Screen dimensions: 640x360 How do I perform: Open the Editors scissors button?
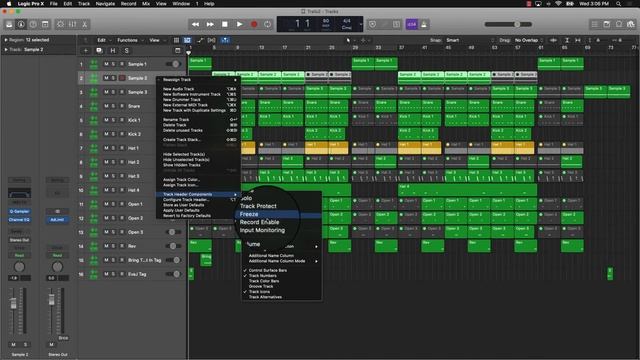tap(84, 24)
